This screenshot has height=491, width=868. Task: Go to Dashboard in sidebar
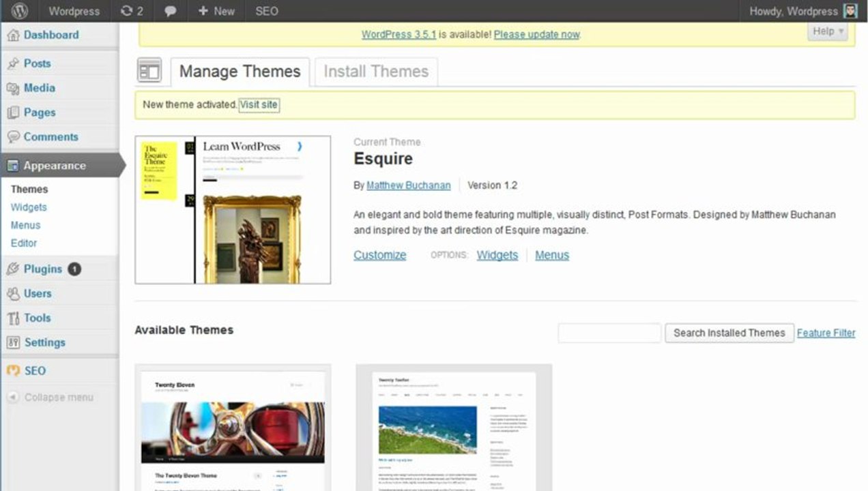pos(51,35)
